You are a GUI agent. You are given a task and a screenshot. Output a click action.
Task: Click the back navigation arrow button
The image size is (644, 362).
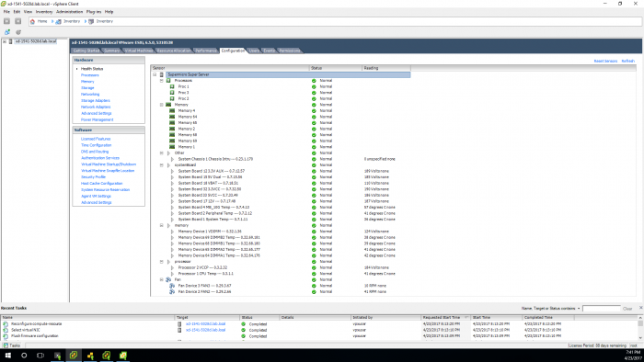pyautogui.click(x=7, y=21)
